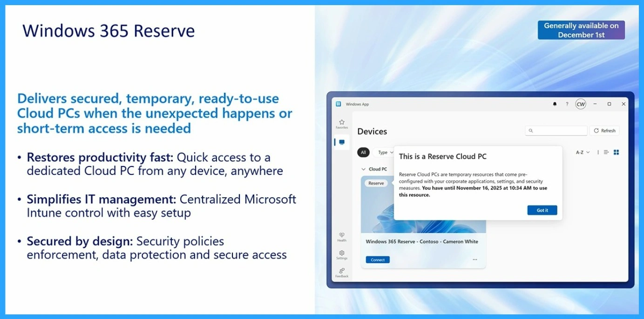This screenshot has height=319, width=644.
Task: Switch to list view layout
Action: tap(606, 152)
